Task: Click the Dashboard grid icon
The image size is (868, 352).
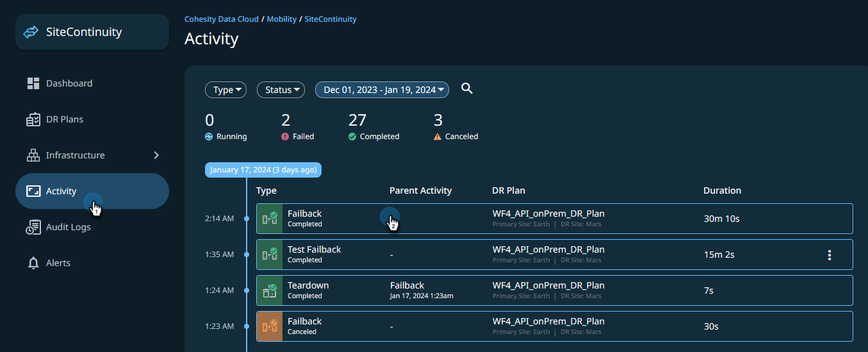Action: click(33, 83)
